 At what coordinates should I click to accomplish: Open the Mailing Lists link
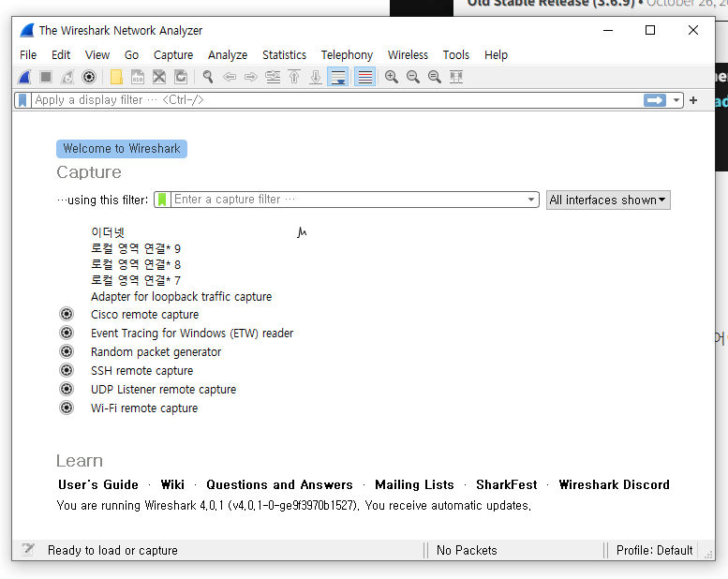pos(415,484)
